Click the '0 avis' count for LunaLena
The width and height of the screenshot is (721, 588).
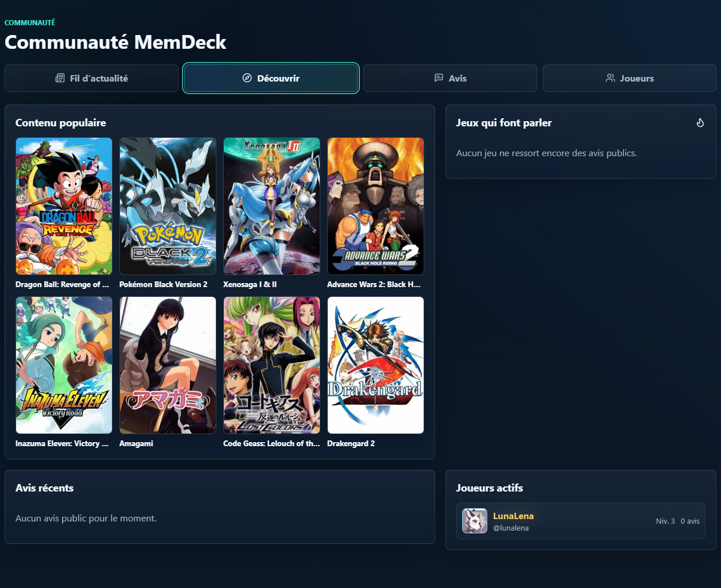[x=690, y=521]
